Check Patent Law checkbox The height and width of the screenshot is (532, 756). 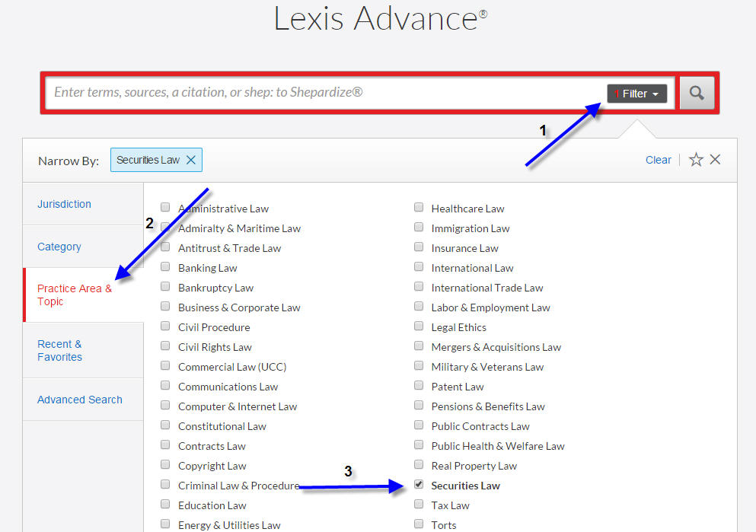click(419, 385)
